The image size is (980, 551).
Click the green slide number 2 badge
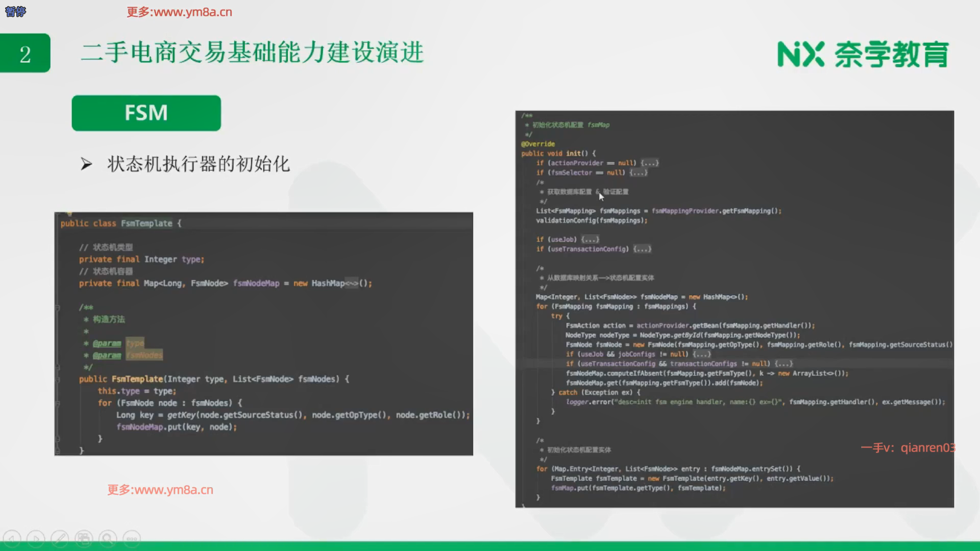pos(25,54)
